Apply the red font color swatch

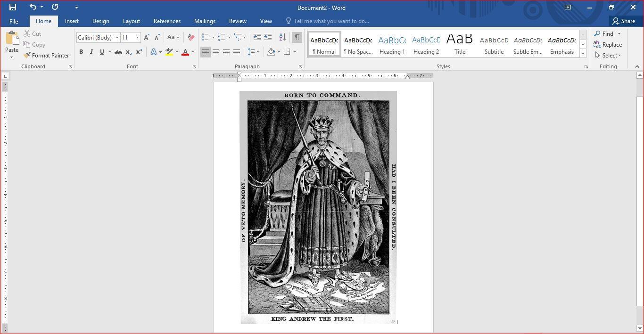click(x=185, y=52)
